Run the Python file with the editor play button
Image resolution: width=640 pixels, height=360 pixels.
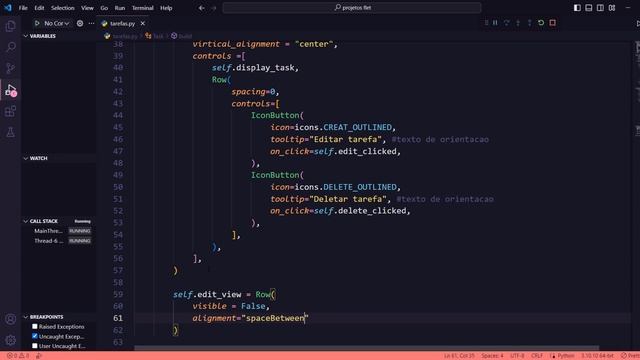click(x=637, y=24)
